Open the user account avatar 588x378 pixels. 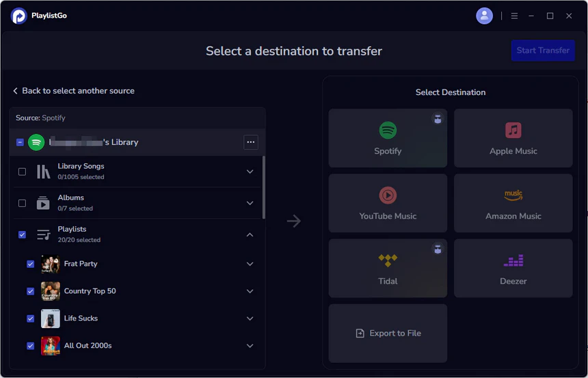pyautogui.click(x=484, y=16)
